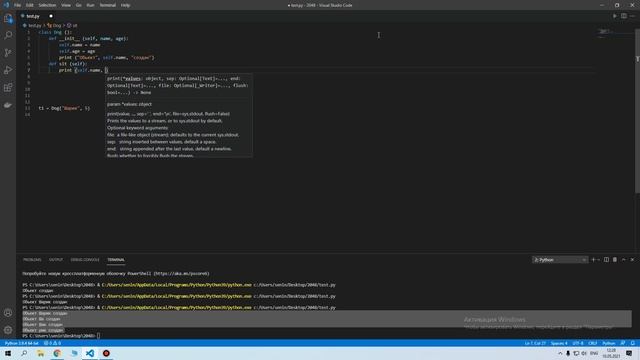
Task: Open File Explorer from taskbar
Action: pyautogui.click(x=40, y=353)
